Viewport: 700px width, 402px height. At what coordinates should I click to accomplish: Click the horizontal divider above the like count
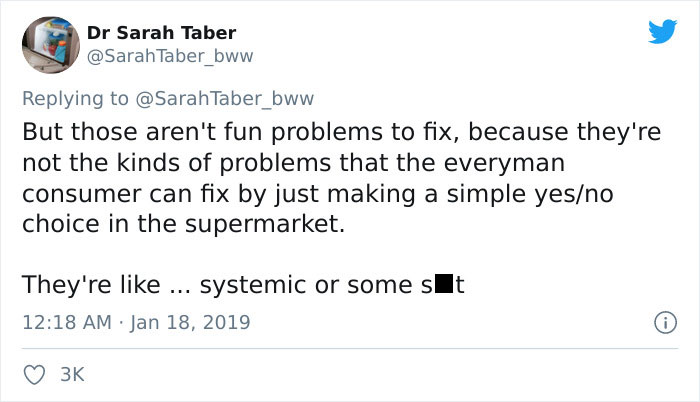point(350,348)
